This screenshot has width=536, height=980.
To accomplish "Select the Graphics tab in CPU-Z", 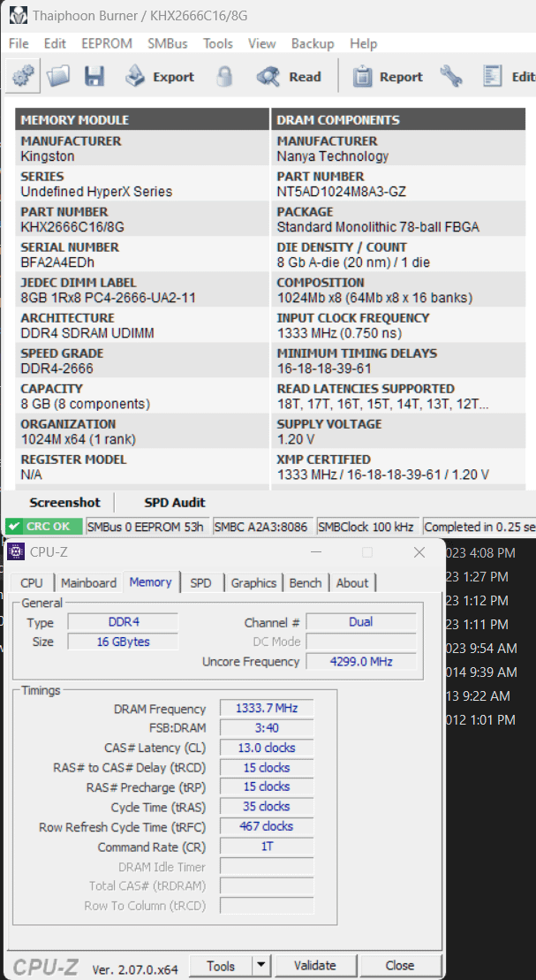I will tap(253, 583).
